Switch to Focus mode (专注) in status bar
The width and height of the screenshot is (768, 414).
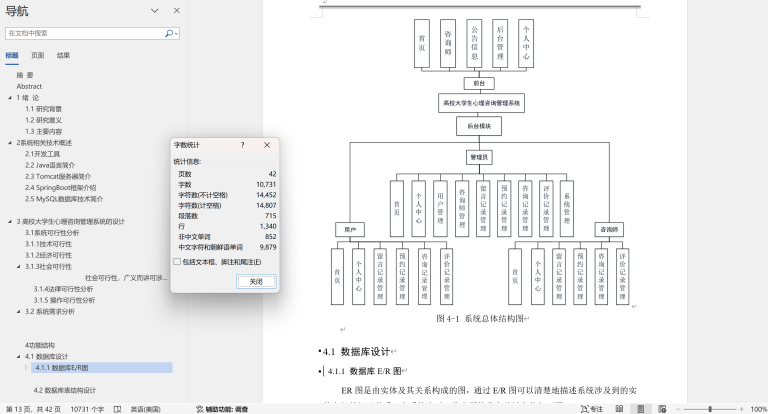(x=590, y=408)
